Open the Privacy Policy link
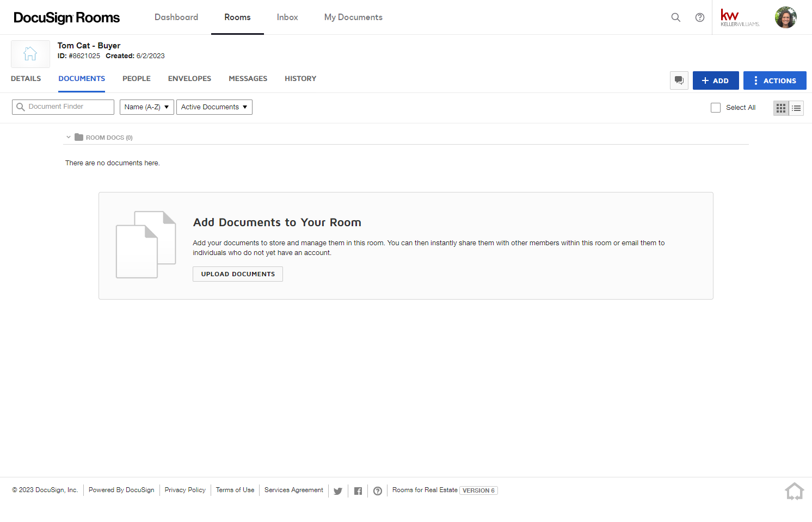Image resolution: width=812 pixels, height=522 pixels. (185, 490)
